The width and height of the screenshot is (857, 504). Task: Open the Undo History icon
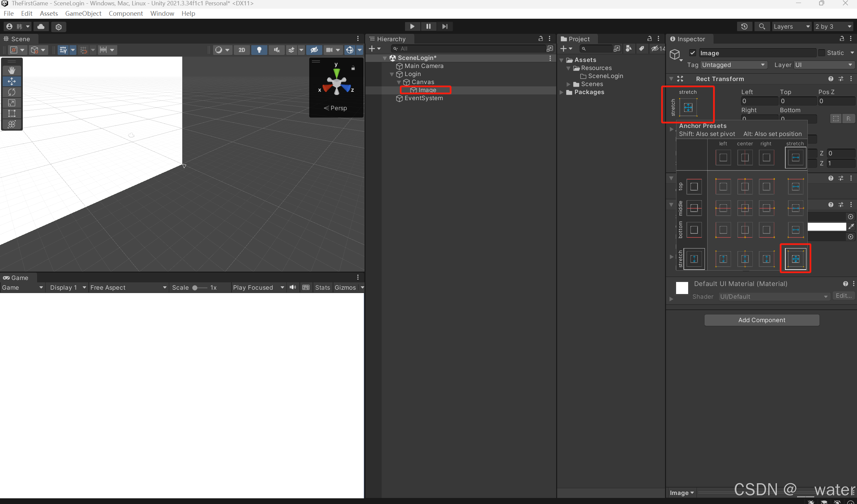744,26
